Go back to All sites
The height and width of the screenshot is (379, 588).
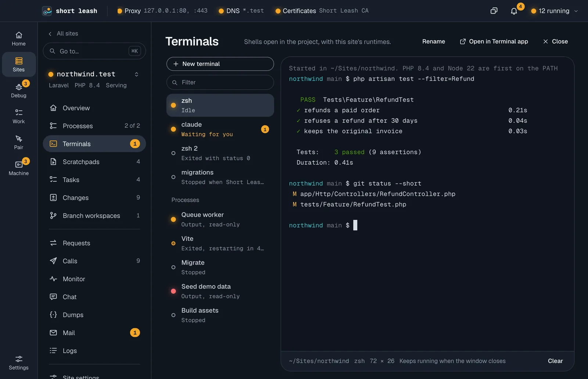tap(63, 33)
